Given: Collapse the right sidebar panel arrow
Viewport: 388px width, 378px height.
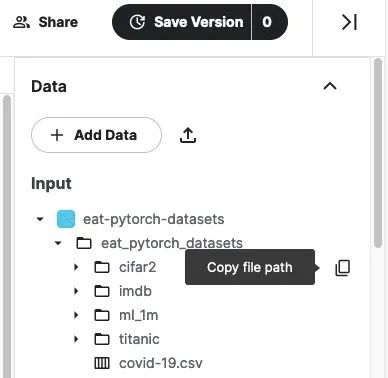Looking at the screenshot, I should pyautogui.click(x=350, y=22).
